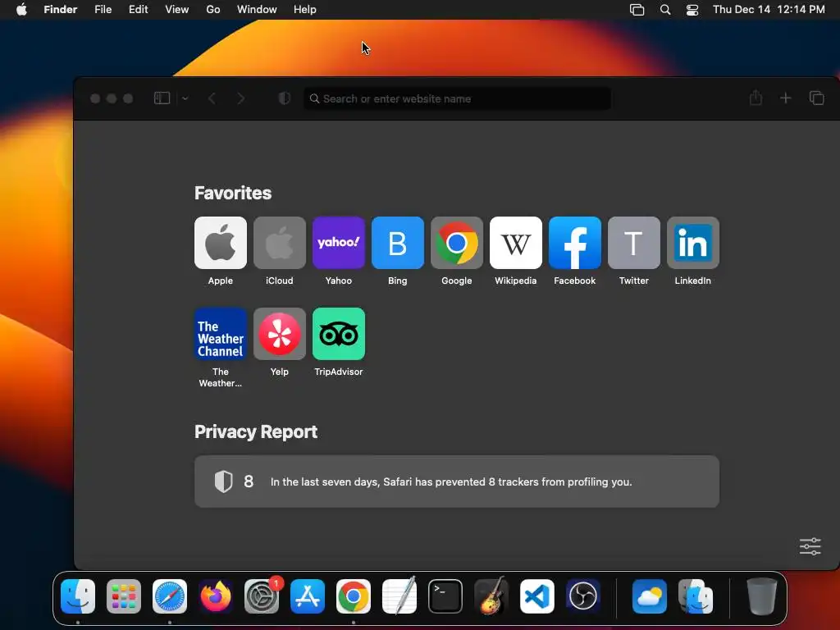Switch to Safari in the Dock
The height and width of the screenshot is (630, 840).
tap(170, 596)
